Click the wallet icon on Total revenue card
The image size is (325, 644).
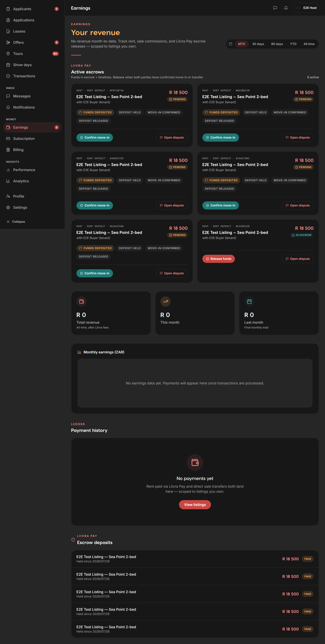[82, 302]
